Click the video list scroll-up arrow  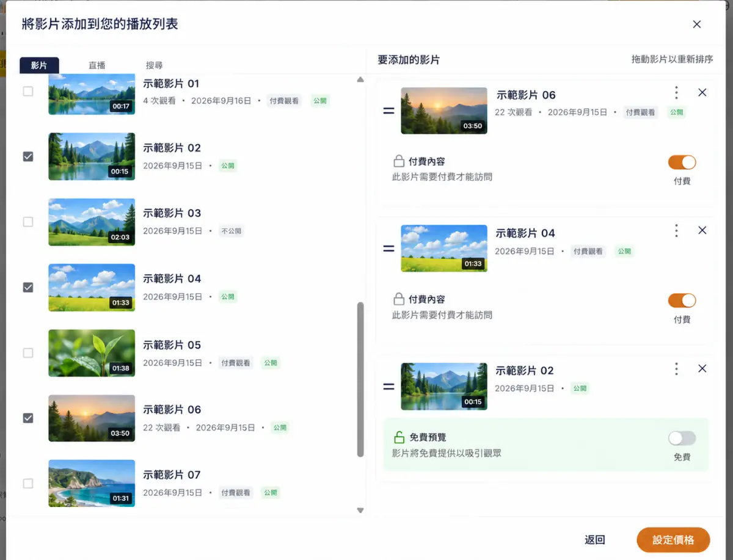click(x=360, y=80)
